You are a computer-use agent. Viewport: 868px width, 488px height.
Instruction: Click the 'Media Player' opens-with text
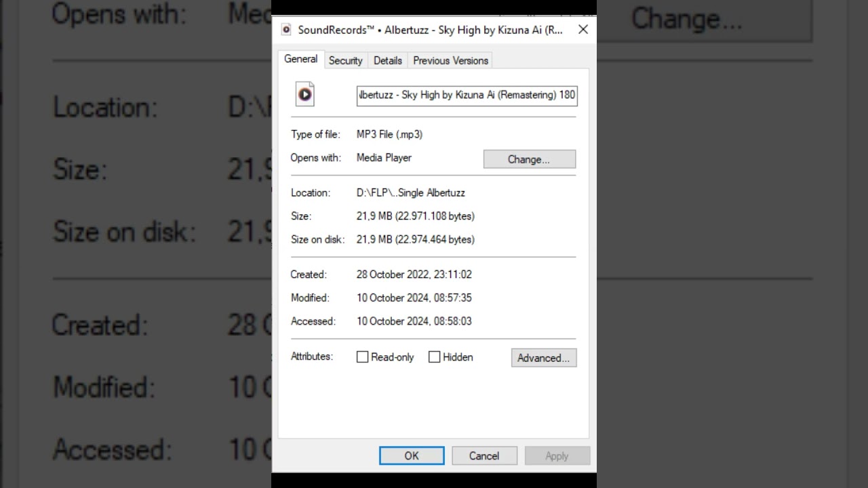384,157
